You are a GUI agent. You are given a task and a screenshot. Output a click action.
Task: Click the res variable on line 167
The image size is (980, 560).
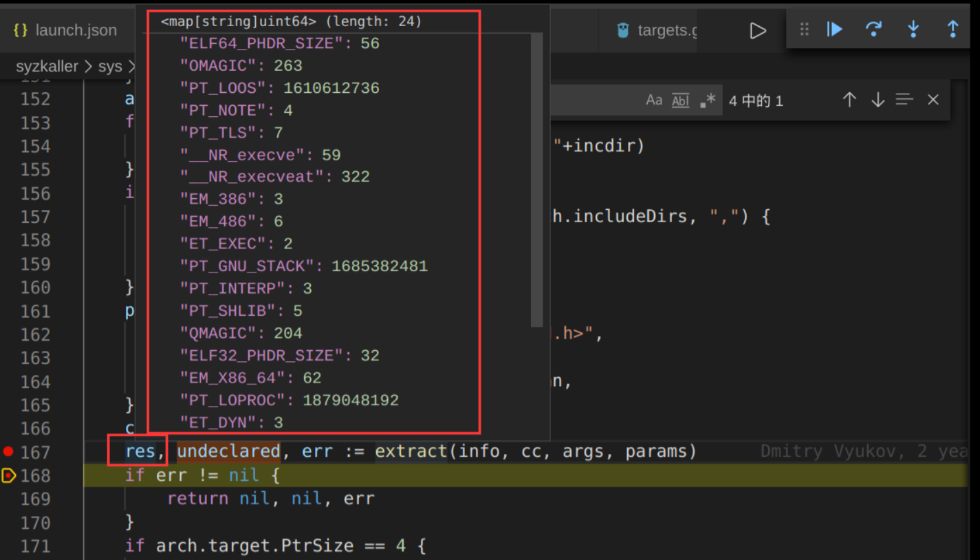tap(140, 451)
